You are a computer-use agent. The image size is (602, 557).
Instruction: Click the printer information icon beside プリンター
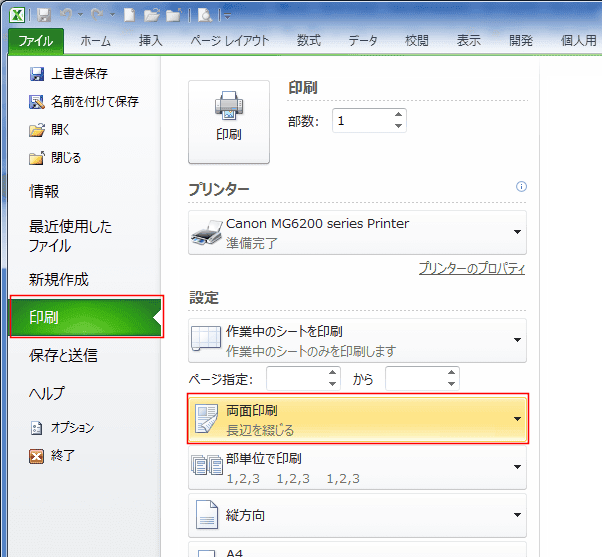coord(521,187)
